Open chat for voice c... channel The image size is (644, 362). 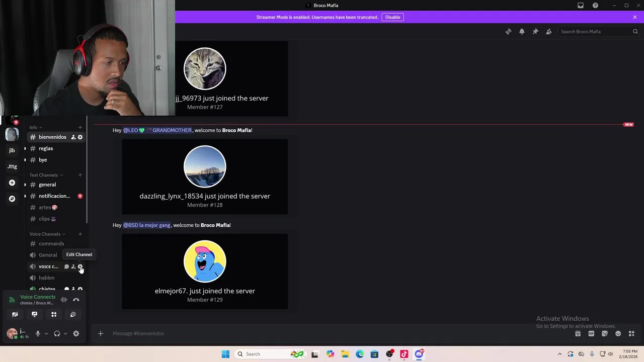click(x=66, y=266)
